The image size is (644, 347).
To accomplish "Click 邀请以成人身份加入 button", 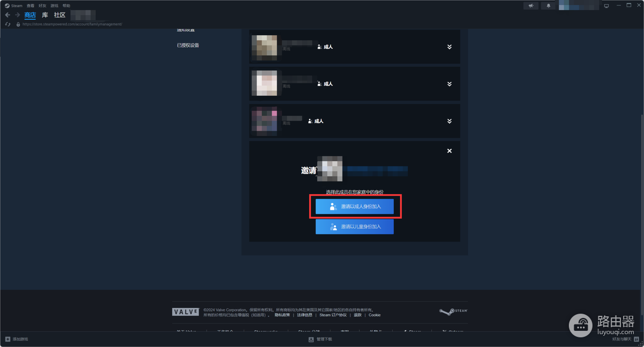I will pos(355,207).
